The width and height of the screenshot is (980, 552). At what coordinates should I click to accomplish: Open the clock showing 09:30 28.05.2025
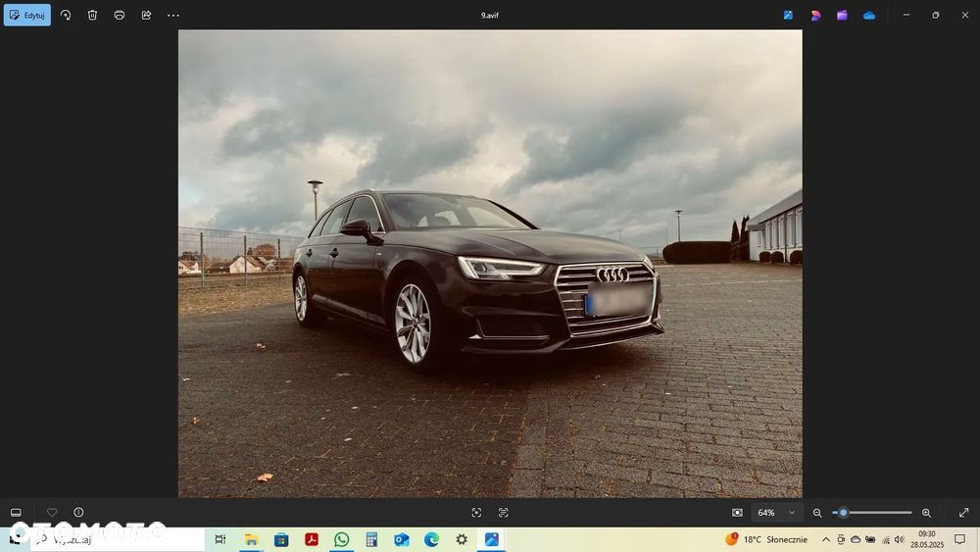click(x=927, y=539)
